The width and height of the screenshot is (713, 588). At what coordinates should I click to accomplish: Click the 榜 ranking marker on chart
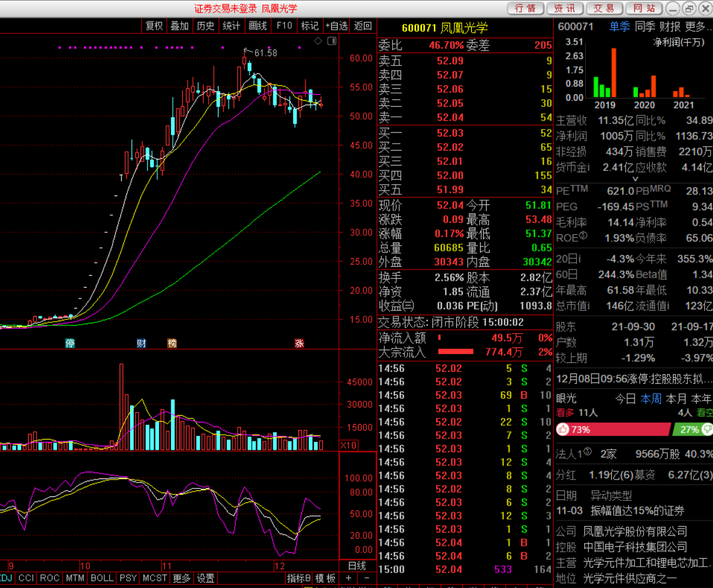click(x=172, y=343)
